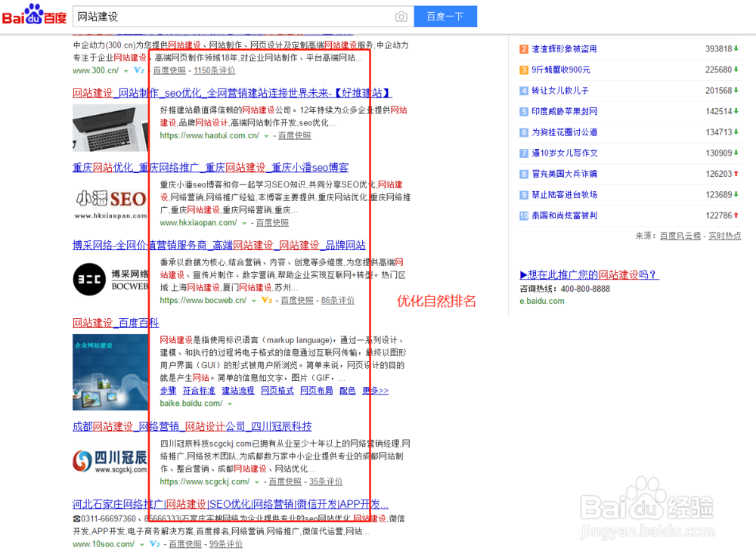Image resolution: width=756 pixels, height=557 pixels.
Task: Click search count 393818 value
Action: (718, 48)
